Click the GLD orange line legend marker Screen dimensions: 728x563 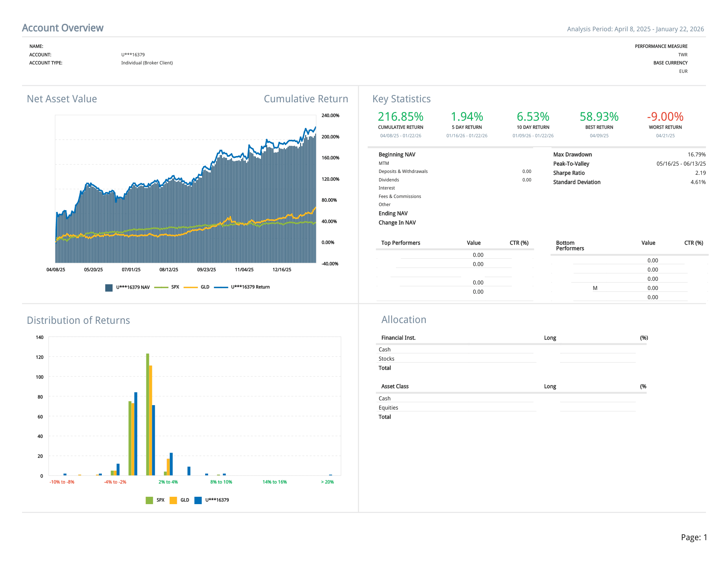point(190,287)
